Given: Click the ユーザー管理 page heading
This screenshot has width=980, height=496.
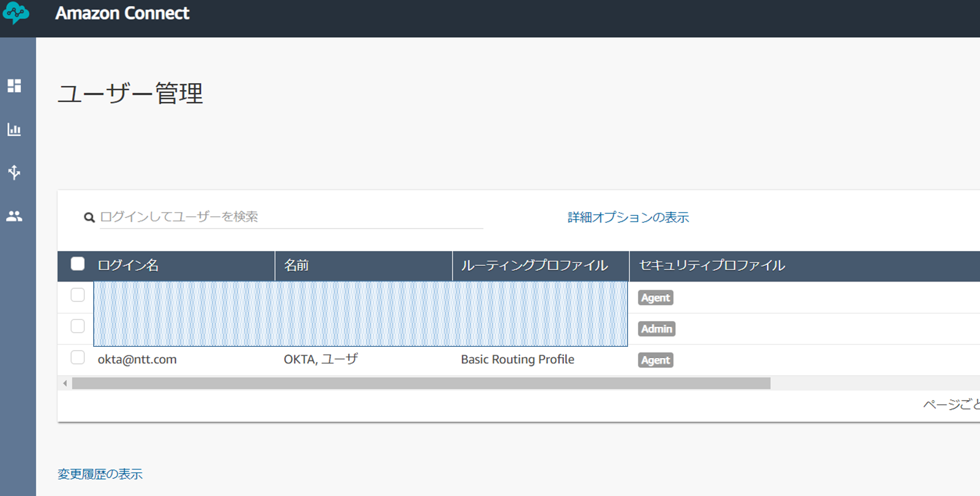Looking at the screenshot, I should (130, 94).
